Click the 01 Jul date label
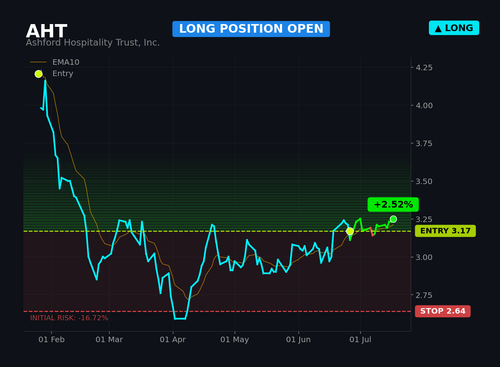Screen dimensions: 500x367 [x=360, y=340]
